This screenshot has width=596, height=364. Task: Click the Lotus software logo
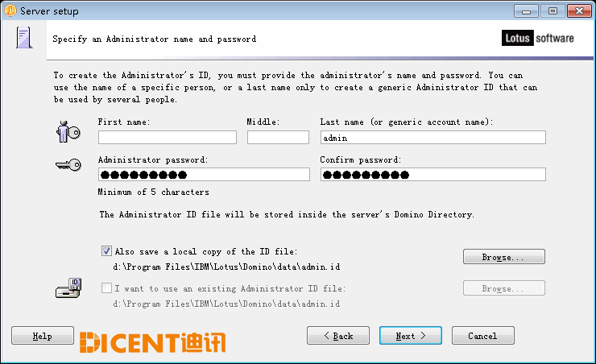tap(538, 38)
